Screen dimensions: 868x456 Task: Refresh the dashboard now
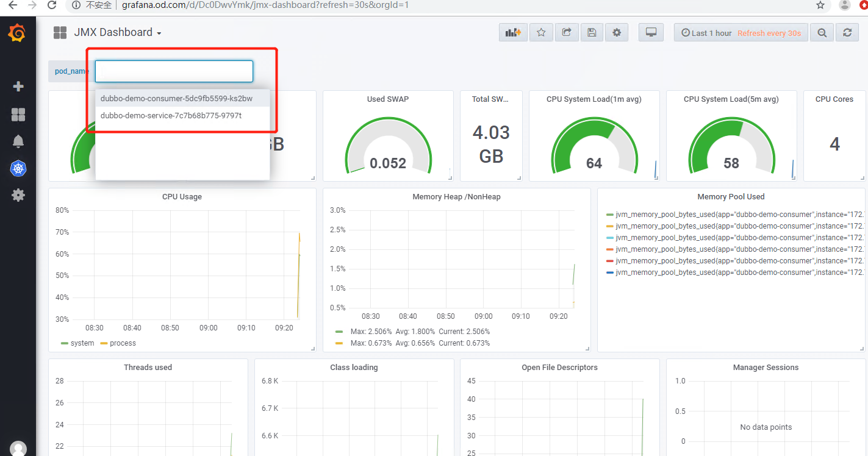pos(847,33)
